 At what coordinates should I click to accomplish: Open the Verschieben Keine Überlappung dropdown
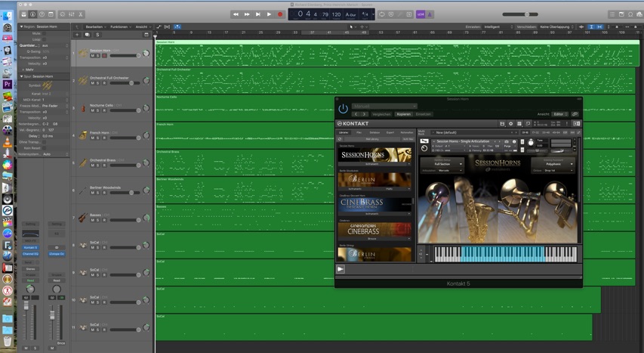(557, 26)
